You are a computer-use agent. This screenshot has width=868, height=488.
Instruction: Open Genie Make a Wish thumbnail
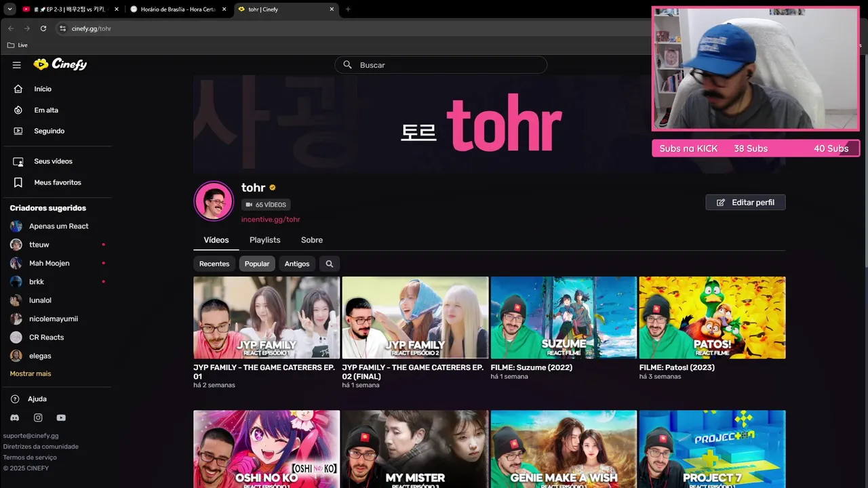pos(564,449)
